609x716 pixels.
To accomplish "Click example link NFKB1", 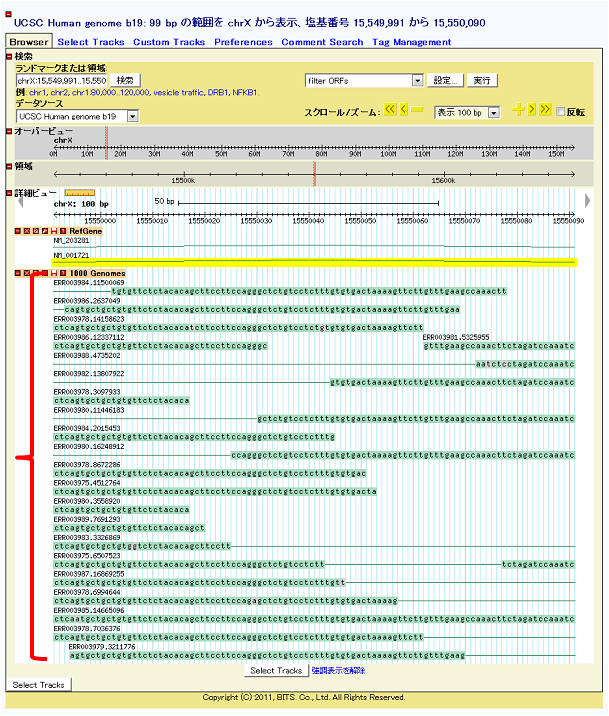I will [245, 93].
